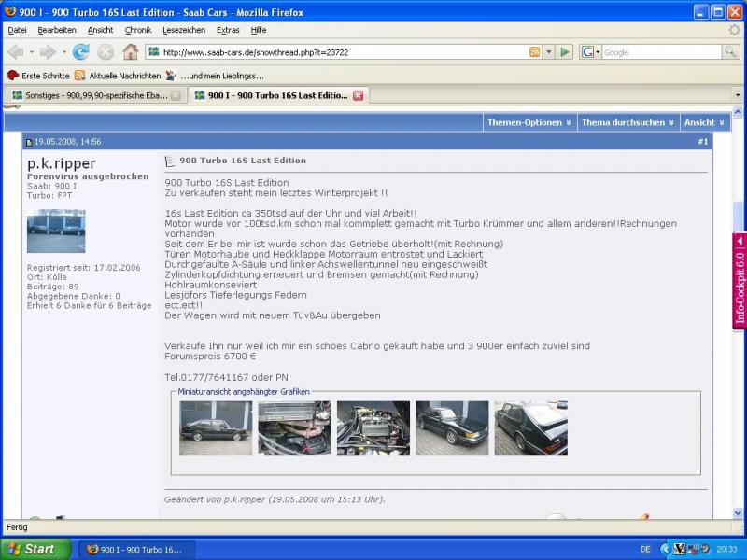The height and width of the screenshot is (560, 747).
Task: Open the Ansicht menu in menu bar
Action: click(x=100, y=30)
